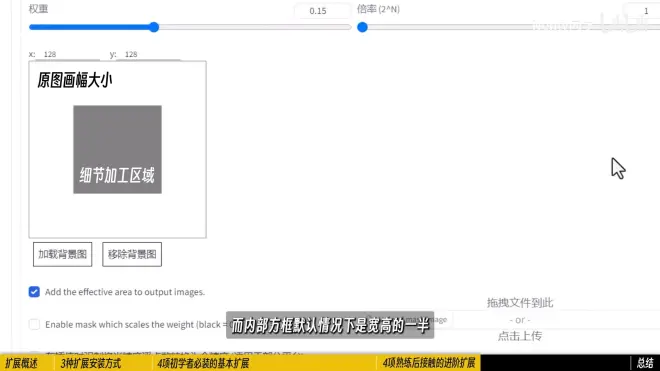Jump to 总结 chapter
Image resolution: width=660 pixels, height=371 pixels.
click(645, 363)
